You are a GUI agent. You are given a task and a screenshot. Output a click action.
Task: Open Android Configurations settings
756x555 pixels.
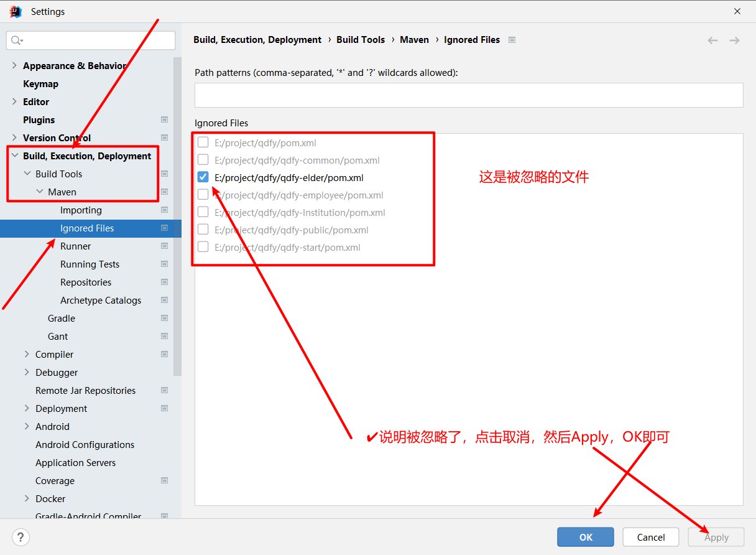pos(85,444)
